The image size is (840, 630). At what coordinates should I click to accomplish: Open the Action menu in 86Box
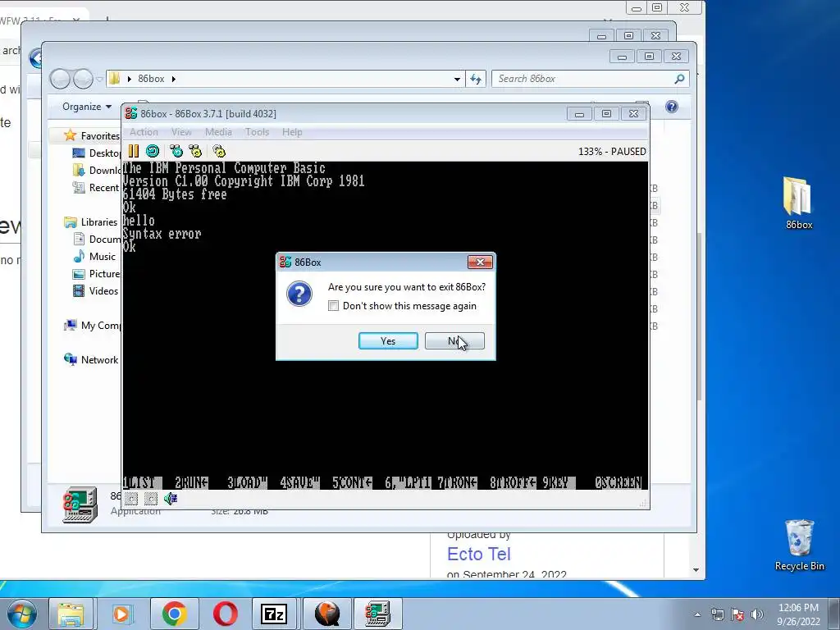point(144,132)
